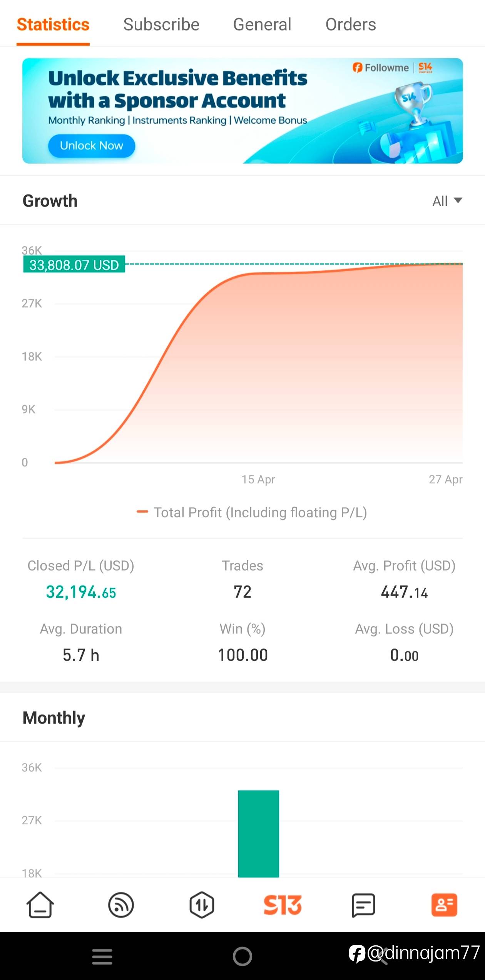The image size is (485, 980).
Task: Tap the 33,808.07 USD value label
Action: [x=74, y=265]
